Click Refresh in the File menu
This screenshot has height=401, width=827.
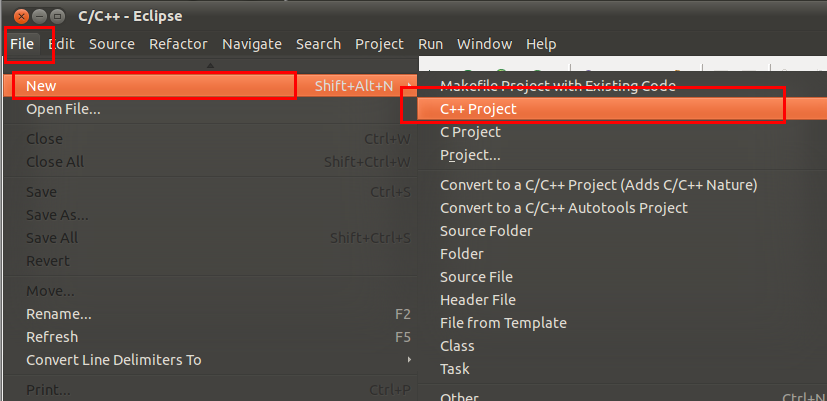point(52,337)
